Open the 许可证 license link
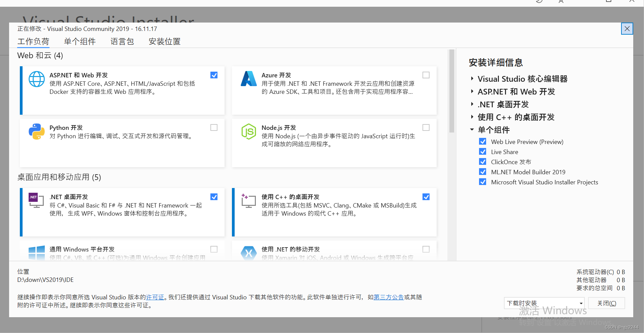Viewport: 644px width, 333px height. 155,297
